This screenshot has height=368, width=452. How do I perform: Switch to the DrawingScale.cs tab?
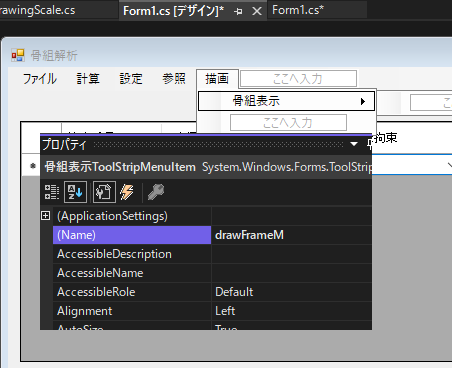pyautogui.click(x=59, y=10)
